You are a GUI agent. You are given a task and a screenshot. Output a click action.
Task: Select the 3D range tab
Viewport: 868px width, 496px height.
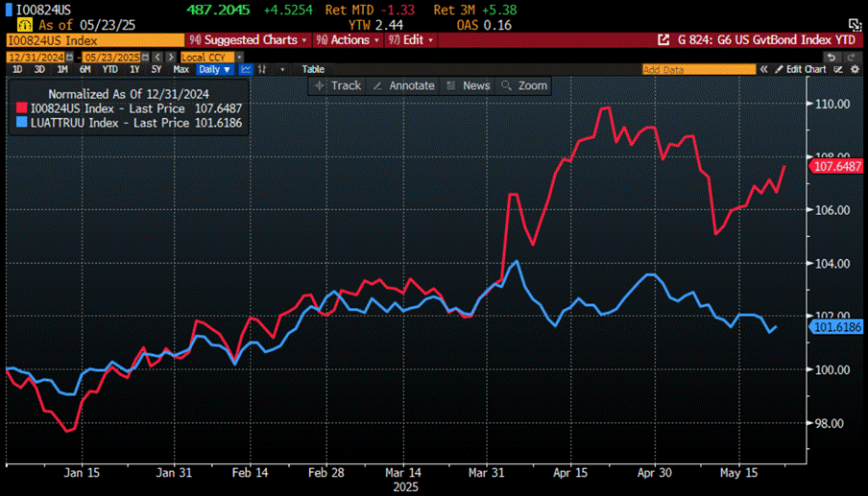point(39,69)
